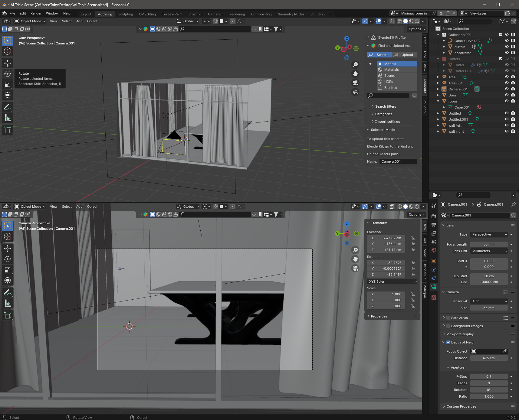Screen dimensions: 519x420
Task: Click the Pan hand icon in top viewport
Action: click(355, 74)
